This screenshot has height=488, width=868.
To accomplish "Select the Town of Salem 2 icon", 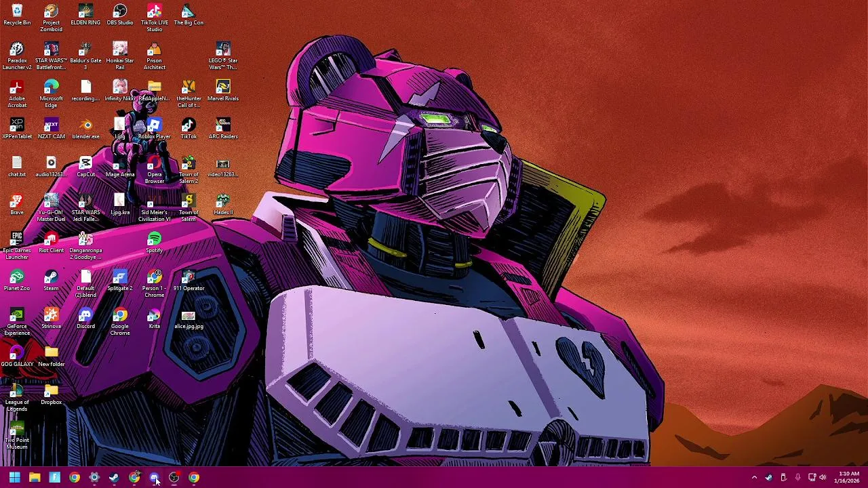I will click(189, 170).
